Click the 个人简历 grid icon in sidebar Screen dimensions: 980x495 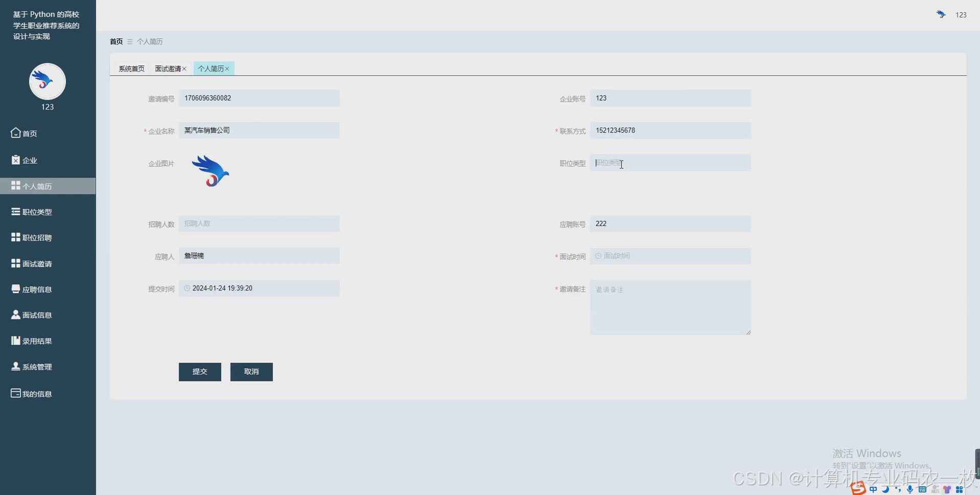click(15, 186)
